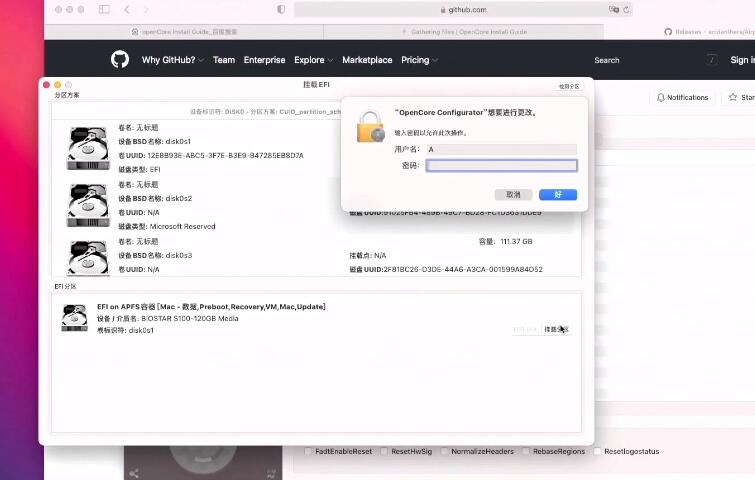Expand the Explore dropdown menu

(x=313, y=60)
